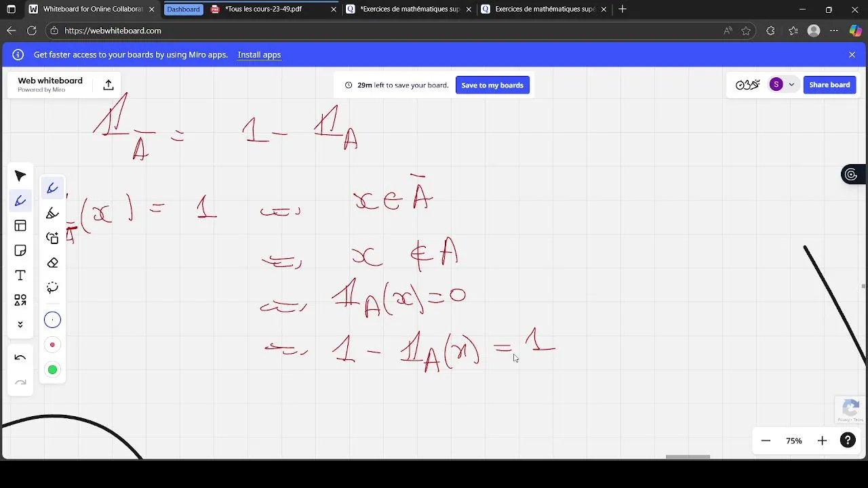View site information lock icon

(54, 30)
